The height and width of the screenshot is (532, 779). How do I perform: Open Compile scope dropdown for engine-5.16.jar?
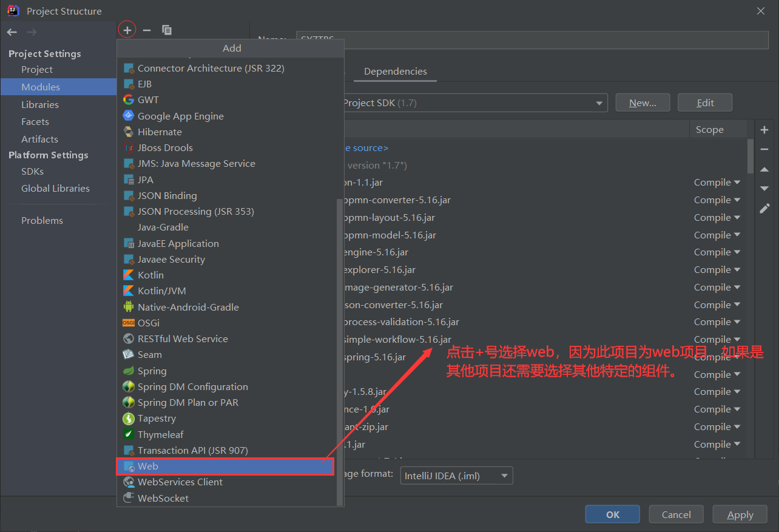717,252
